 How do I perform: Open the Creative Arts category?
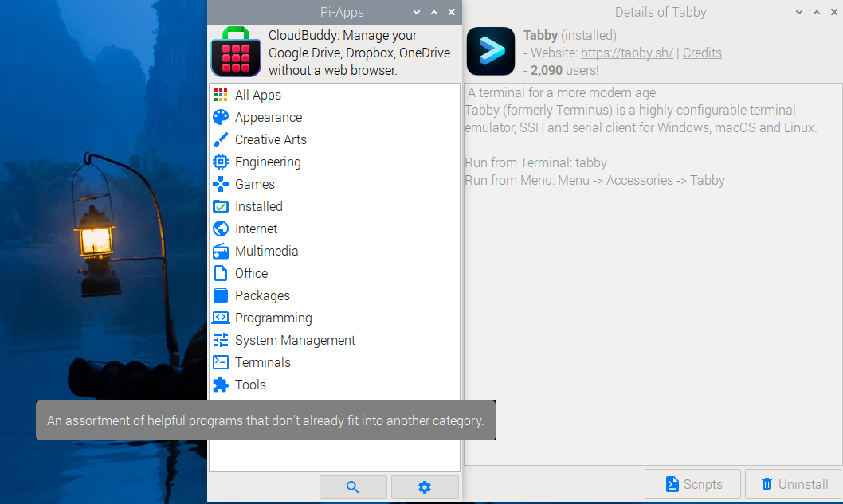[335, 139]
